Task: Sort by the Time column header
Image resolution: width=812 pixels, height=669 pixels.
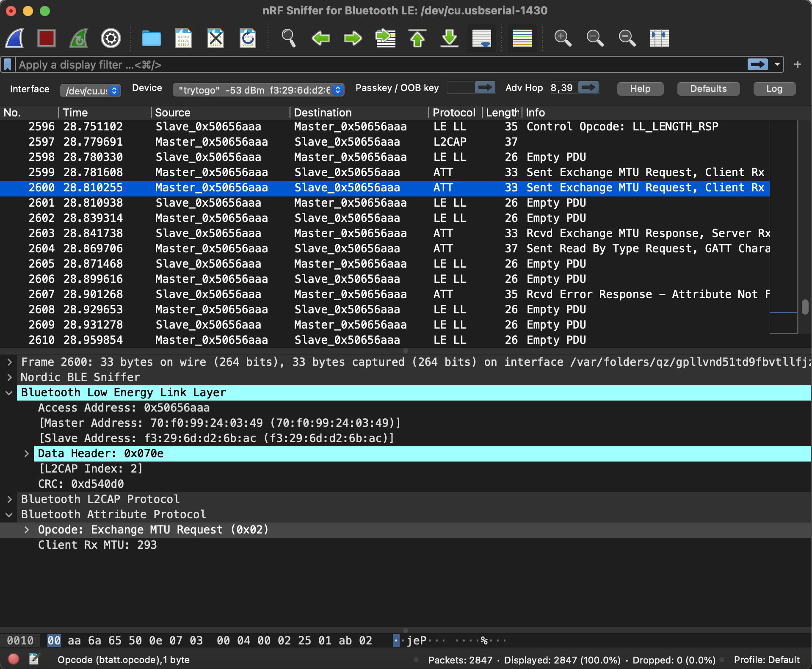Action: pos(105,113)
